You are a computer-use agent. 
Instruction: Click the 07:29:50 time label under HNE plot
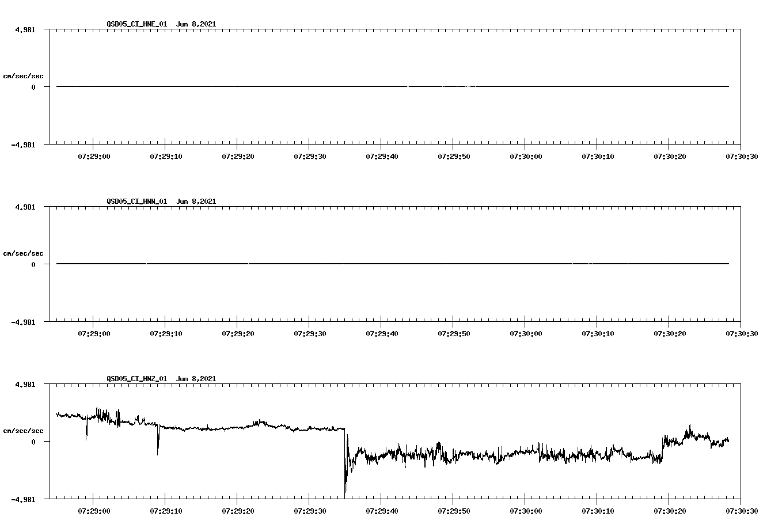(454, 156)
